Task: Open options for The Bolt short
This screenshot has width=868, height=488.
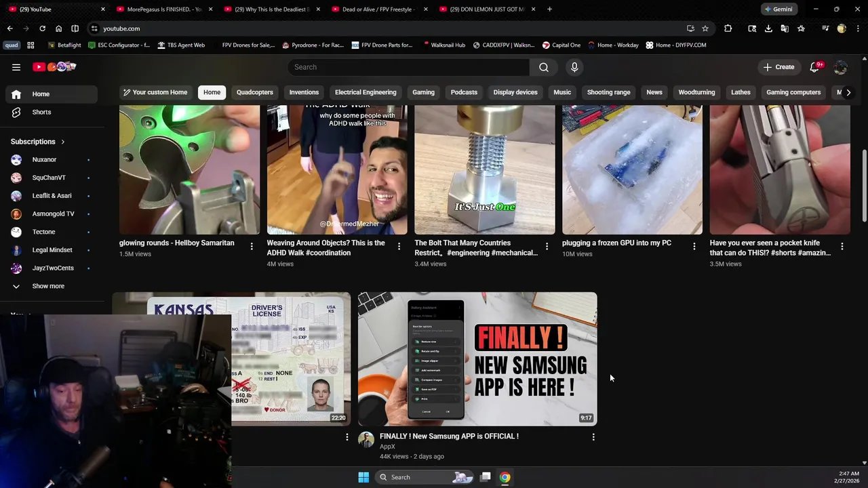Action: (x=547, y=247)
